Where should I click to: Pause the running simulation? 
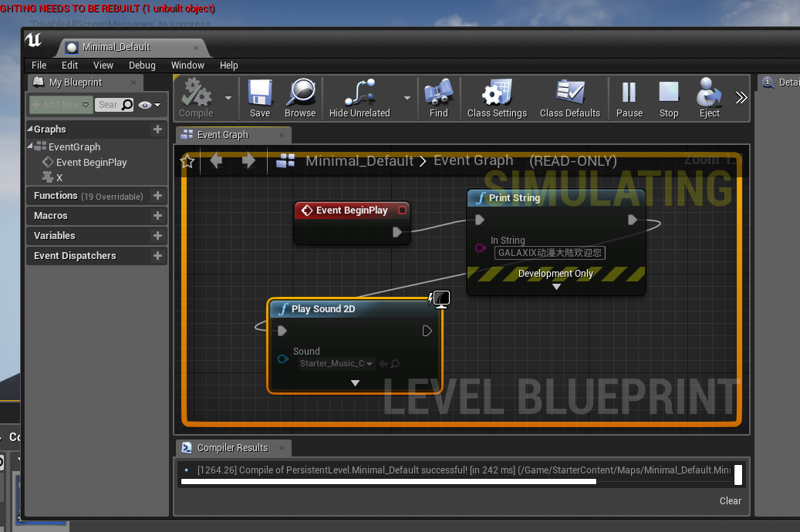pyautogui.click(x=629, y=98)
